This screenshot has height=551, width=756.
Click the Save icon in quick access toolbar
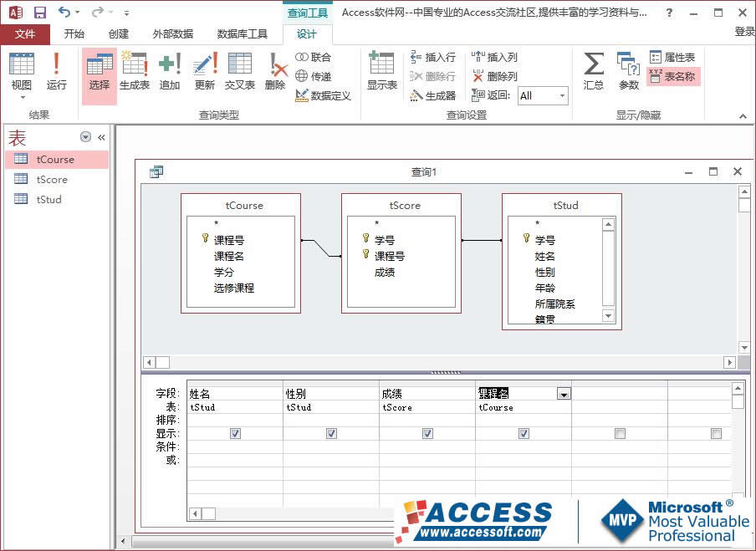tap(40, 13)
